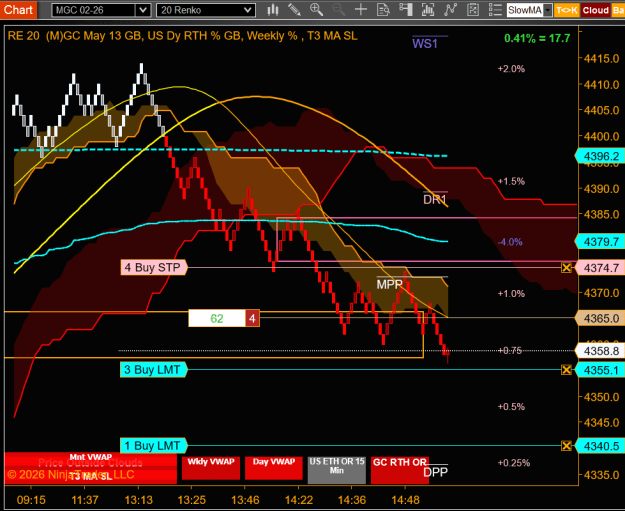The image size is (625, 511).
Task: Cancel the 3 Buy LMT order X icon
Action: (566, 370)
